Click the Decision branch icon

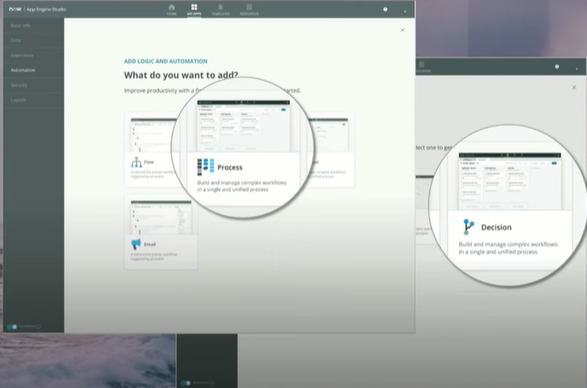[x=468, y=227]
